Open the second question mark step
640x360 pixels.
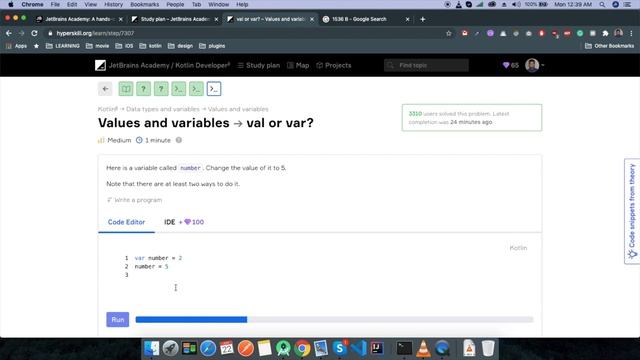pos(161,89)
